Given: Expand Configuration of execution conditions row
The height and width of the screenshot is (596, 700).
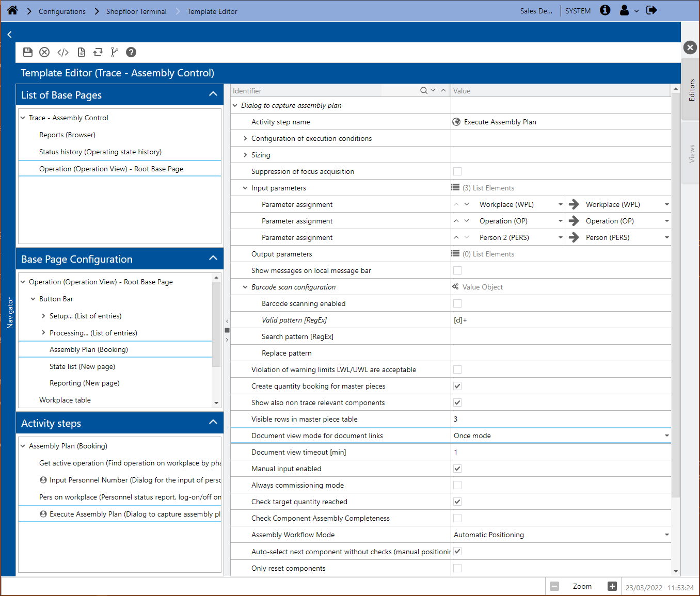Looking at the screenshot, I should click(x=245, y=138).
